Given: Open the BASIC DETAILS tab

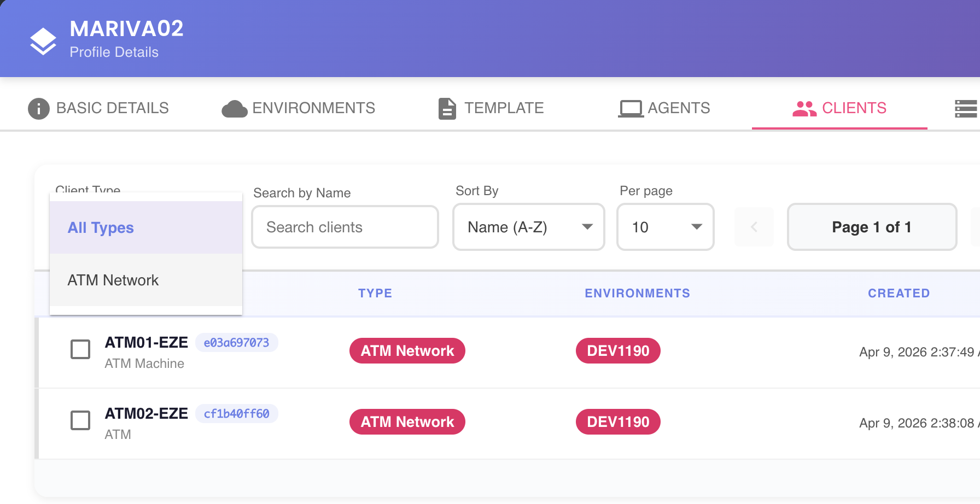Looking at the screenshot, I should click(98, 108).
